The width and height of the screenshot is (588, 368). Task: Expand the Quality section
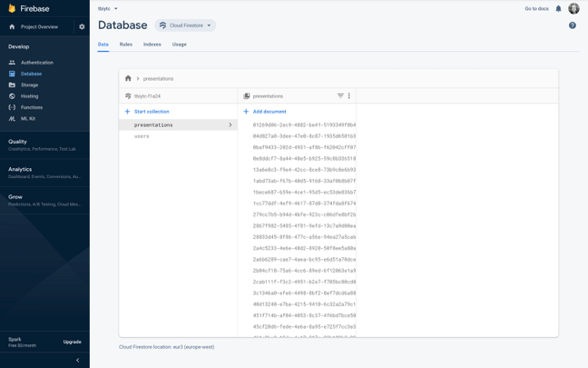point(44,145)
